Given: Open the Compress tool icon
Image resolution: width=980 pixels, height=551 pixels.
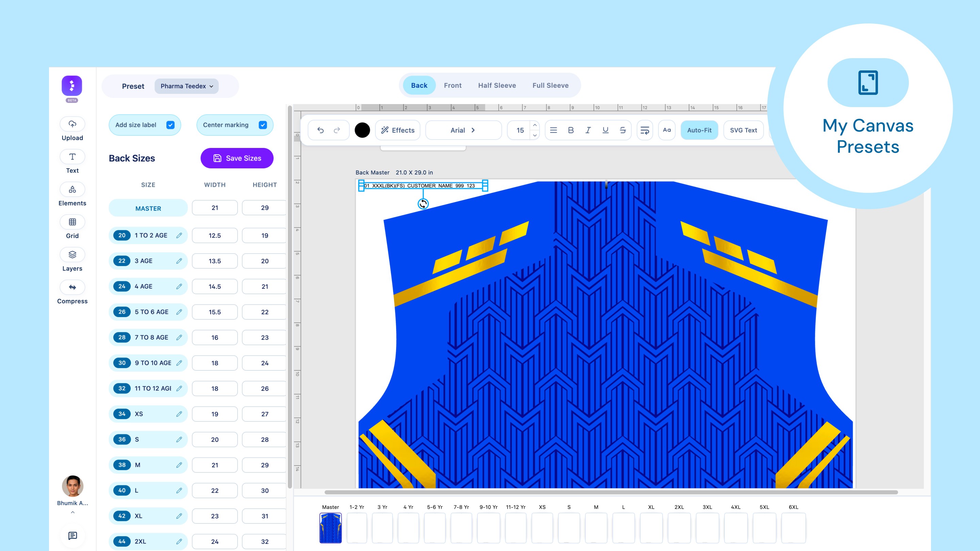Looking at the screenshot, I should point(72,287).
